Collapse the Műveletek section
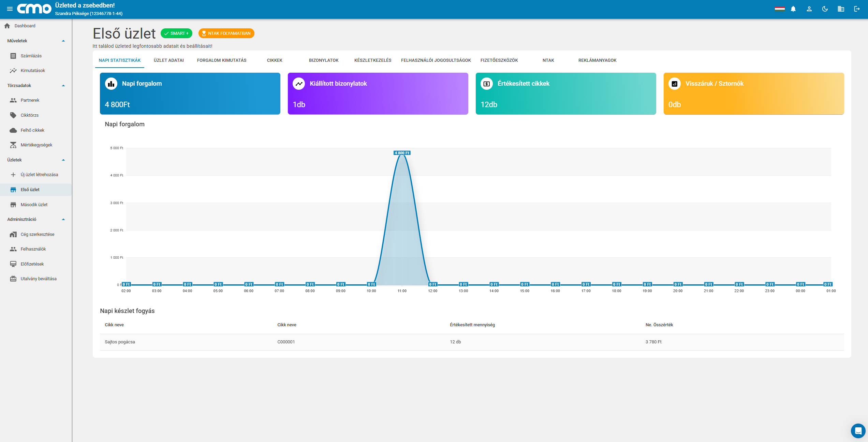Image resolution: width=868 pixels, height=442 pixels. coord(63,41)
